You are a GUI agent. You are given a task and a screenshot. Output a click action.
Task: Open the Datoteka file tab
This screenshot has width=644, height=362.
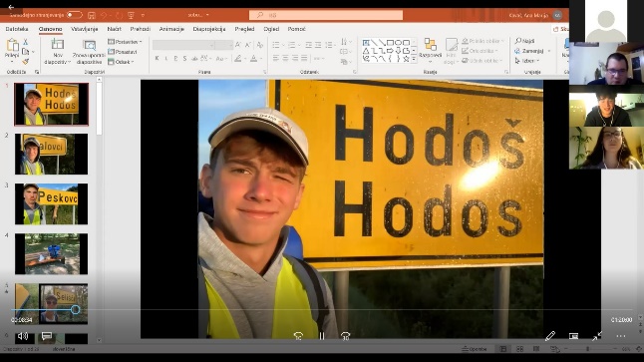(17, 29)
